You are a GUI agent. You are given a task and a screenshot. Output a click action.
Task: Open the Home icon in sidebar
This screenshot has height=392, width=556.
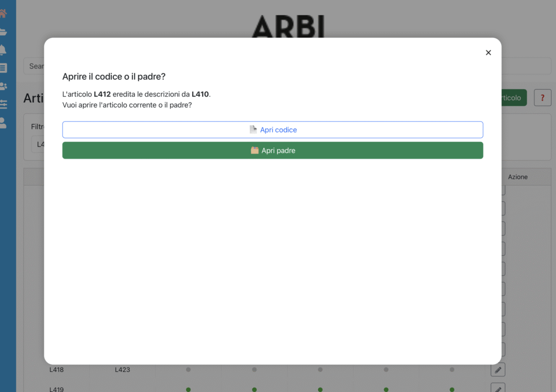pyautogui.click(x=3, y=14)
